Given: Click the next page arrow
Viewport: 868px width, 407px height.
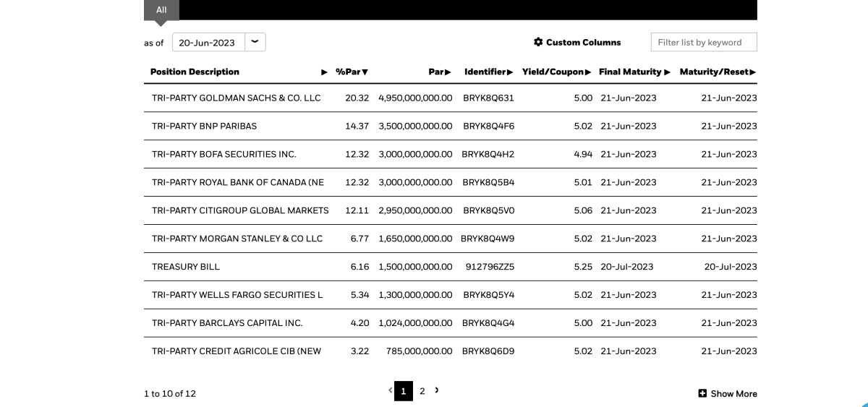Looking at the screenshot, I should (437, 390).
